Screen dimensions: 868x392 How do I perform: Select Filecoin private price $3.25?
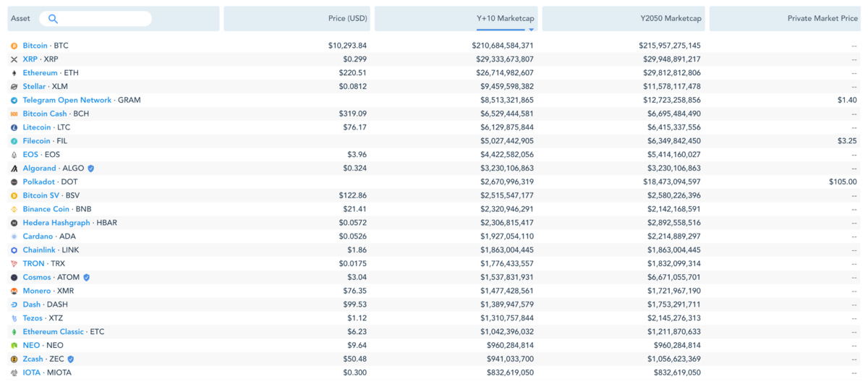847,141
